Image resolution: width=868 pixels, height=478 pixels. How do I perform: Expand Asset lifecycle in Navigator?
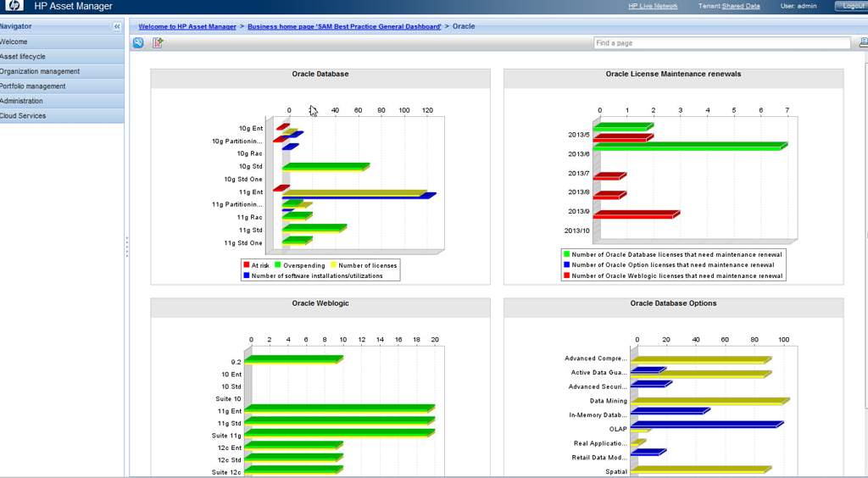click(61, 57)
